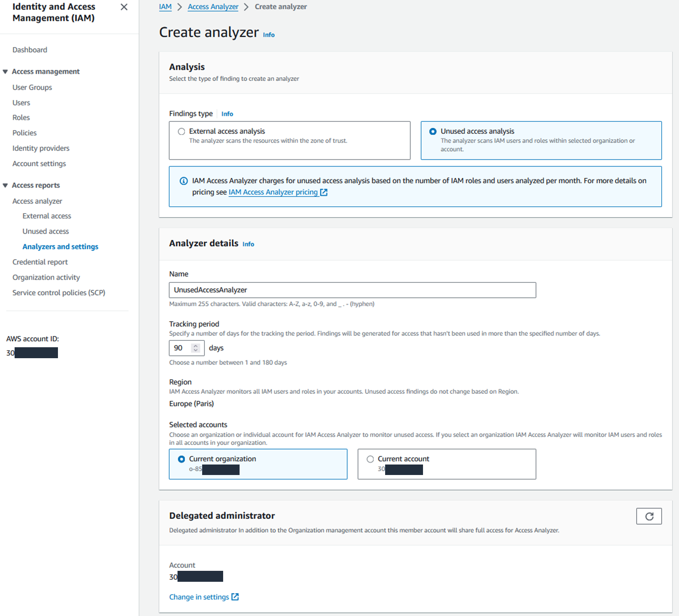This screenshot has height=616, width=679.
Task: Close the IAM navigation sidebar
Action: pos(124,7)
